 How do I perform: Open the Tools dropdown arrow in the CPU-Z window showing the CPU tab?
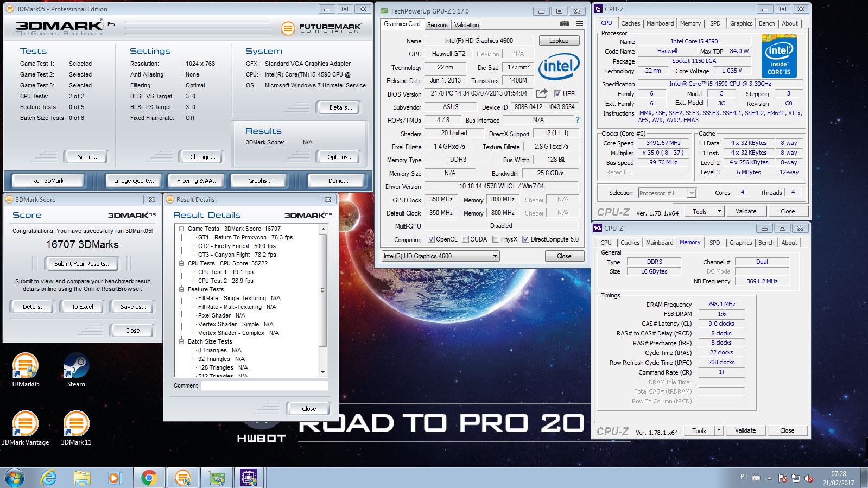(x=719, y=211)
